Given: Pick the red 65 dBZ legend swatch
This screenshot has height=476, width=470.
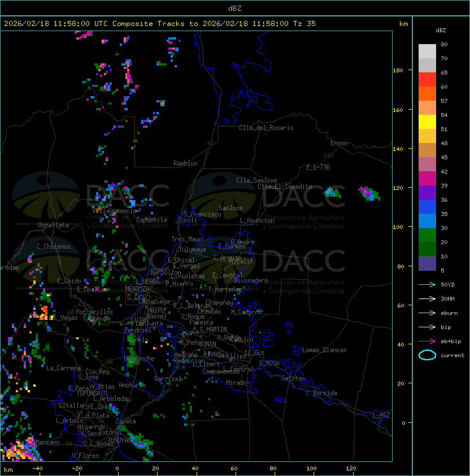Looking at the screenshot, I should pyautogui.click(x=427, y=80).
